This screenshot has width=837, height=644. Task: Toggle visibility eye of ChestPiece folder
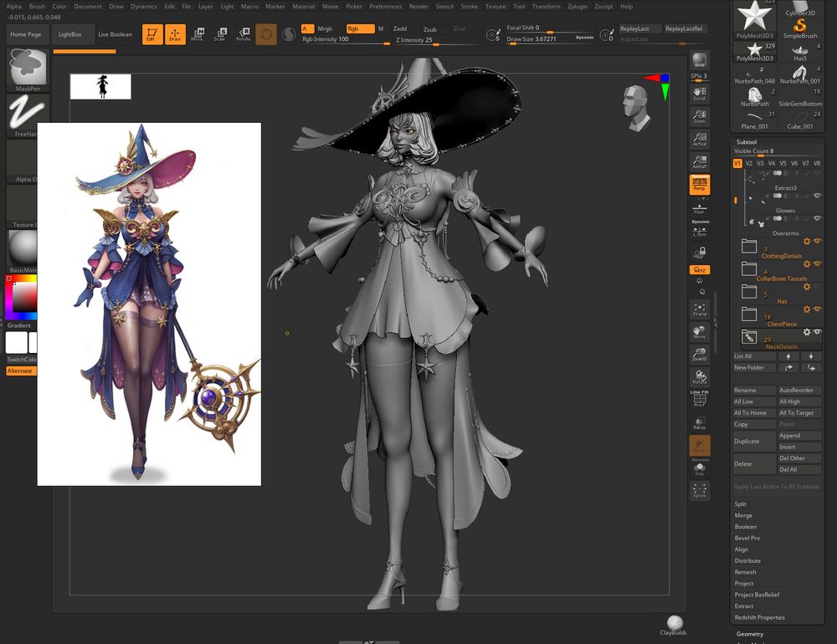pyautogui.click(x=817, y=309)
